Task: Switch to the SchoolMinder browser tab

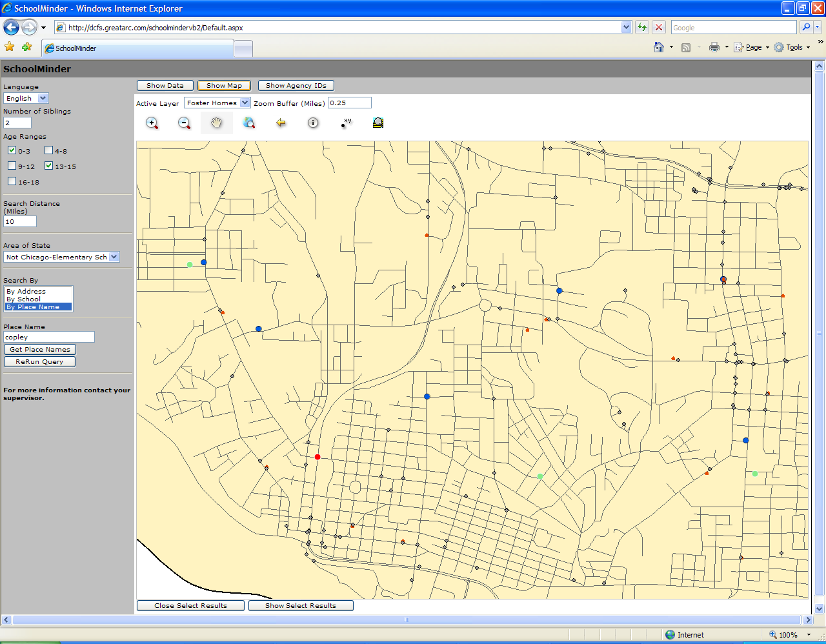Action: (76, 48)
